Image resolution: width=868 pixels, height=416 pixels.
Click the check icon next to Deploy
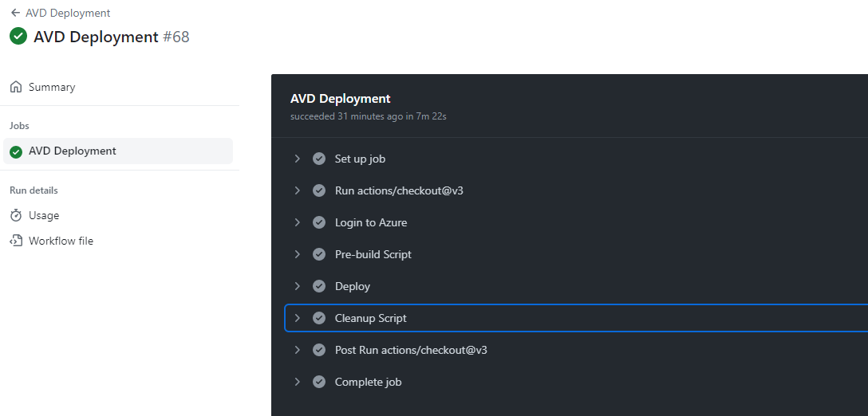pyautogui.click(x=319, y=286)
